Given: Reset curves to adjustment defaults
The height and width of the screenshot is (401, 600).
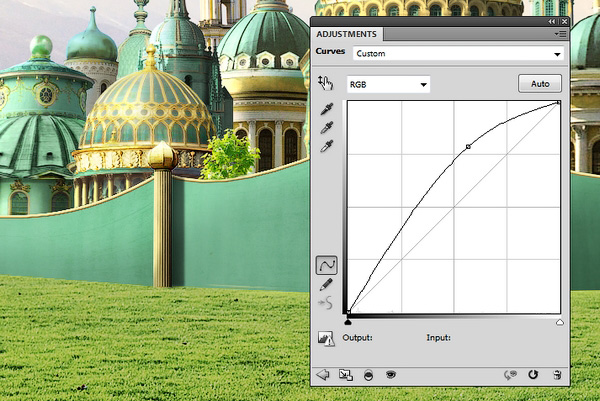Looking at the screenshot, I should tap(533, 374).
